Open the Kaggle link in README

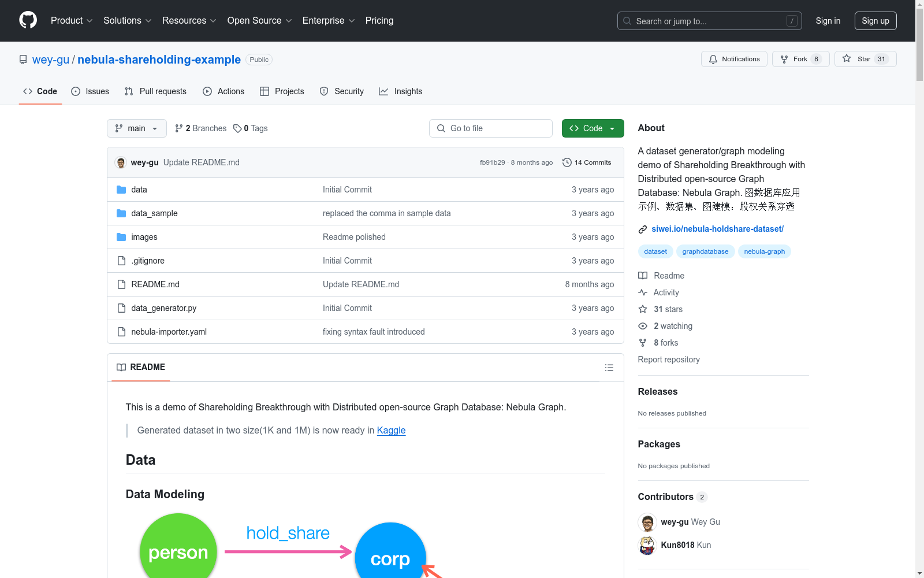pyautogui.click(x=391, y=430)
